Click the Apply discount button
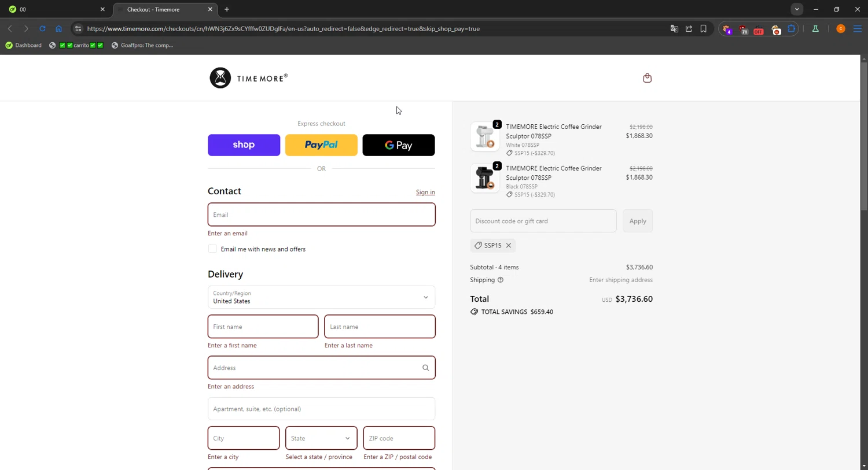 click(638, 221)
